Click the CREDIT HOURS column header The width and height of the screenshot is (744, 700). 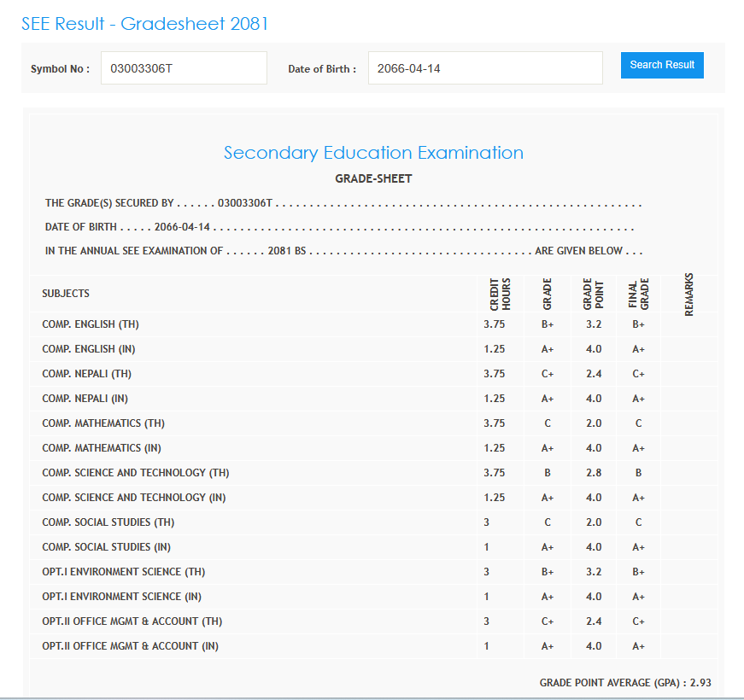click(500, 294)
